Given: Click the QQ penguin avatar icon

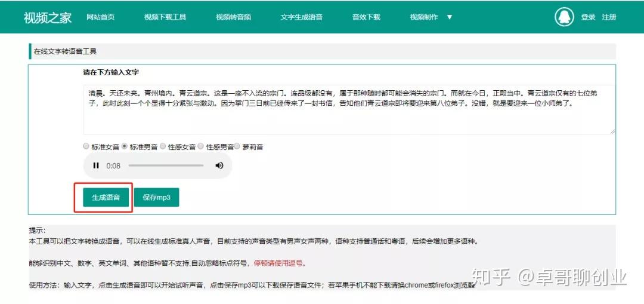Looking at the screenshot, I should click(x=564, y=17).
